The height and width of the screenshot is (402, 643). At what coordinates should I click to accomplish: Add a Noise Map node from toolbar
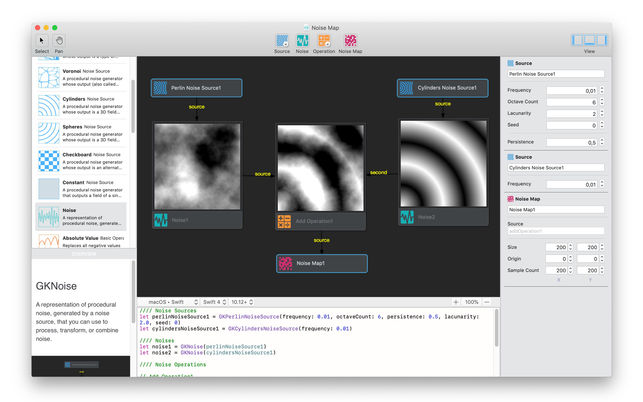click(x=350, y=41)
